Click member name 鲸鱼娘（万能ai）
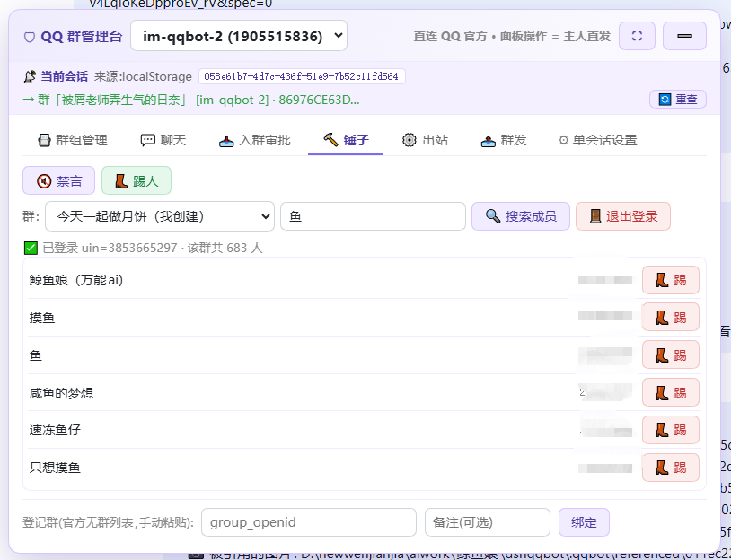731x560 pixels. [x=76, y=280]
